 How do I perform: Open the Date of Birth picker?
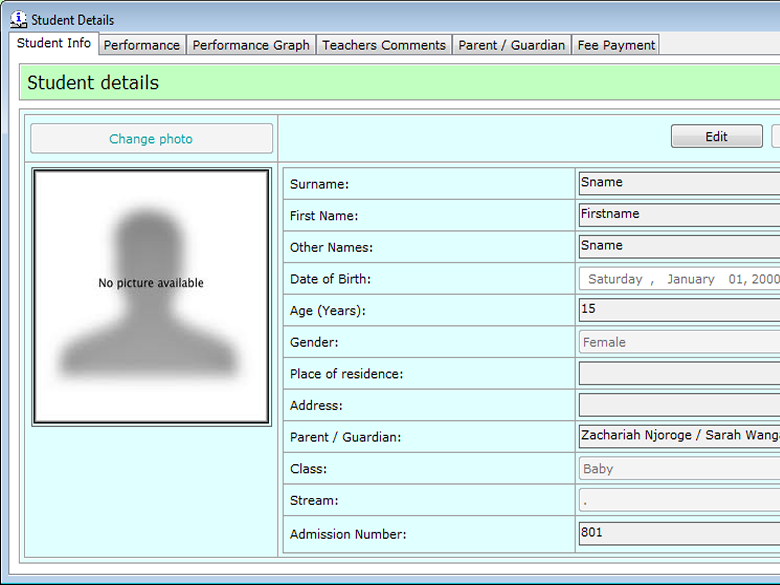(679, 279)
